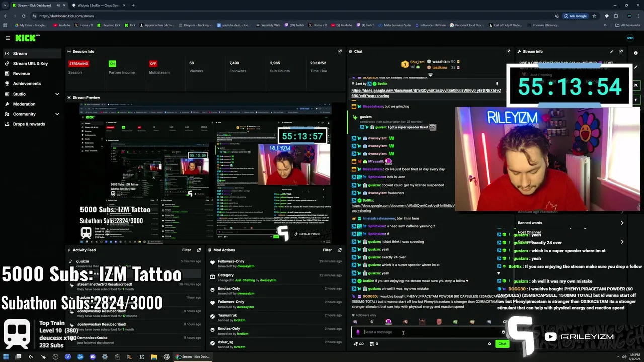Open Wootility Web bookmark
The width and height of the screenshot is (644, 362).
(x=268, y=25)
